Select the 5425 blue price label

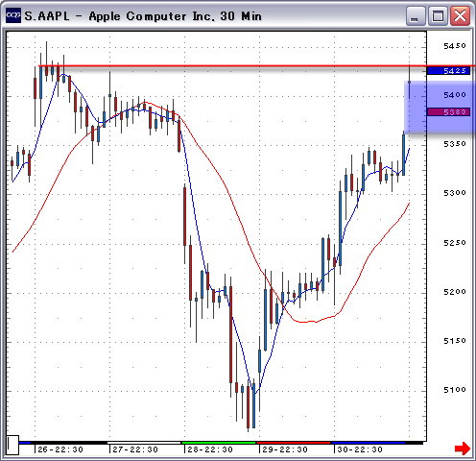pyautogui.click(x=448, y=70)
